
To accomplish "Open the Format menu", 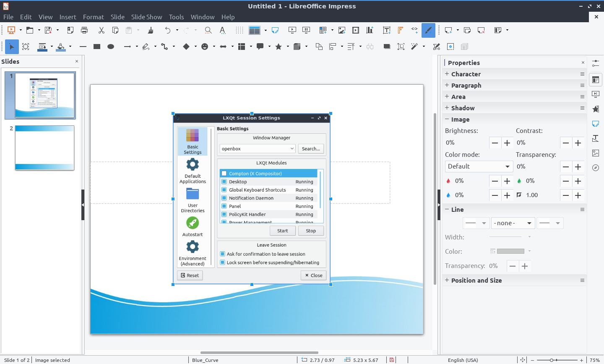I will point(93,17).
